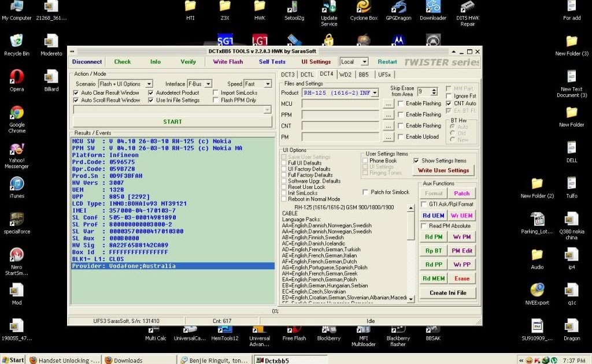Screen dimensions: 592x364
Task: Open the HemTools12 shortcut
Action: [x=225, y=333]
